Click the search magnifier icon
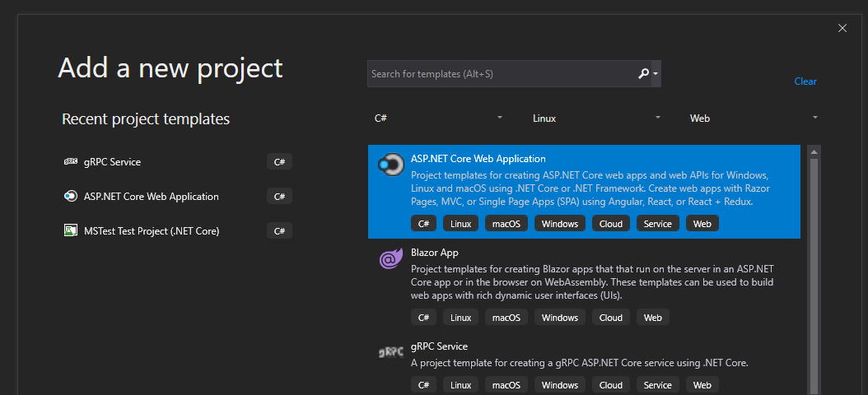This screenshot has width=868, height=395. (643, 74)
